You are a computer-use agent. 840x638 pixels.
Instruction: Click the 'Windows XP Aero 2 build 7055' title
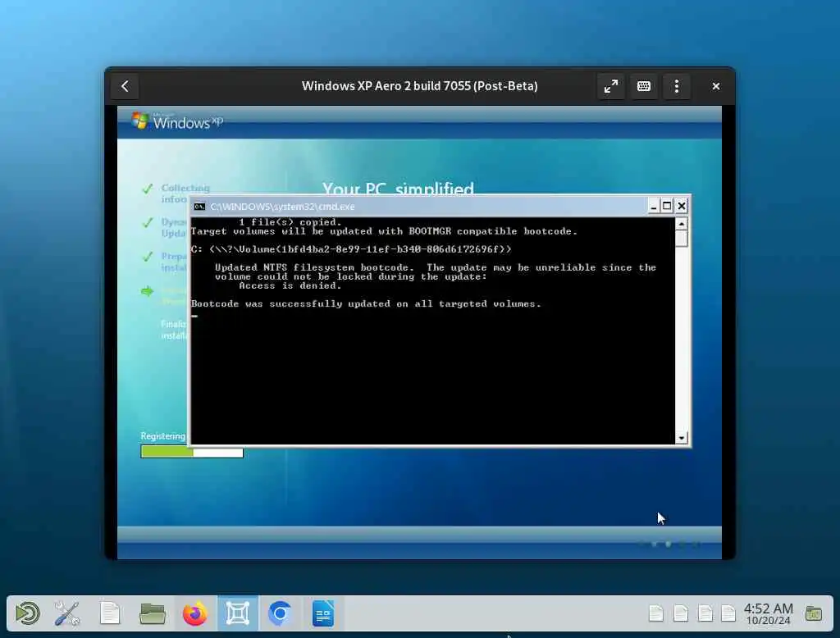(419, 86)
